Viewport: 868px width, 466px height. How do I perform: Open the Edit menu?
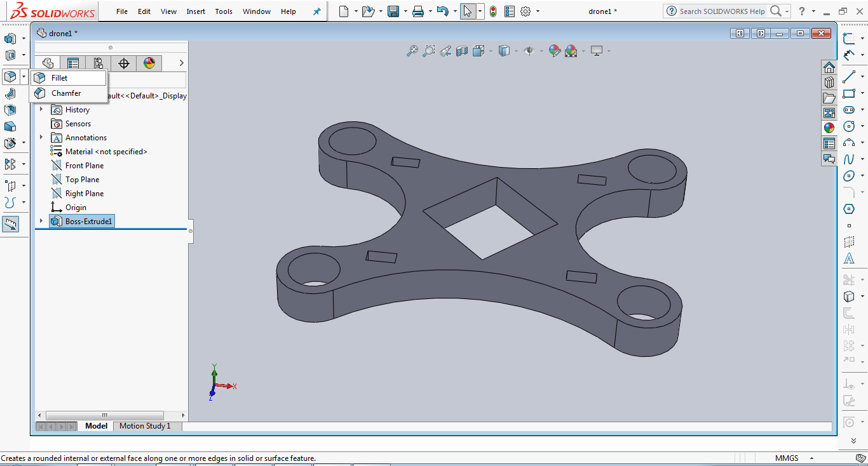pos(144,11)
